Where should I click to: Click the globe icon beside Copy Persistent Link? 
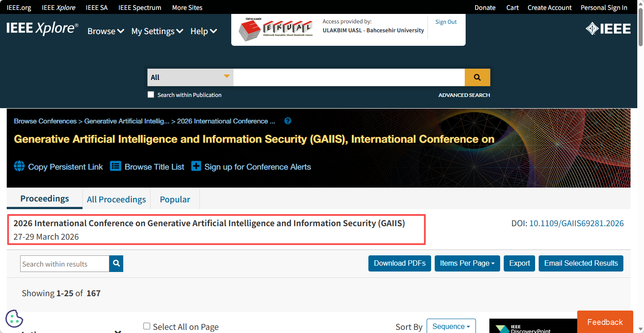click(x=19, y=166)
